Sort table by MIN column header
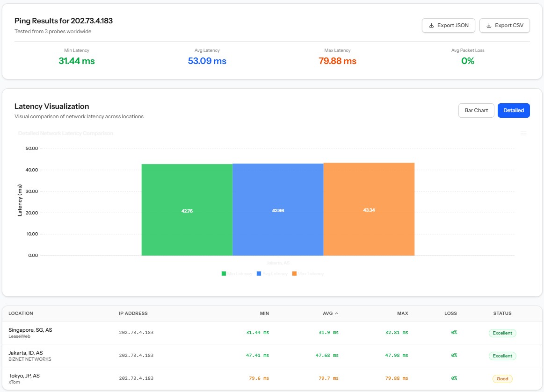This screenshot has width=544, height=392. [x=264, y=314]
